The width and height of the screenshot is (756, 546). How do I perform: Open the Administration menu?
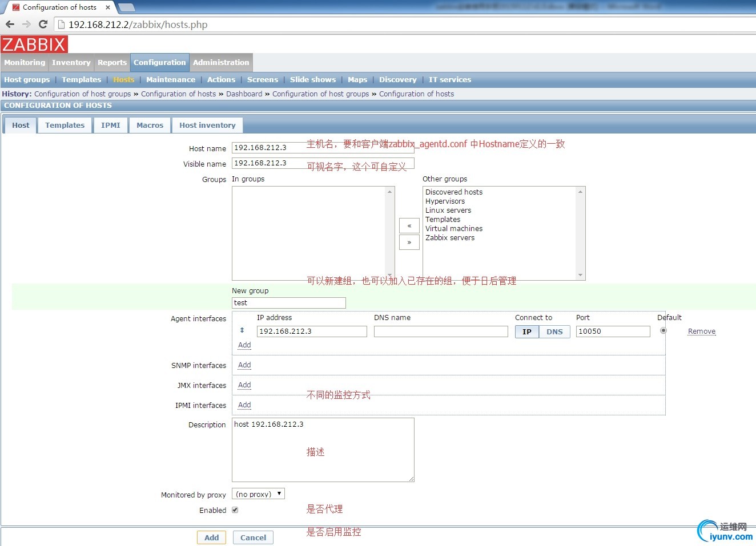[x=221, y=63]
